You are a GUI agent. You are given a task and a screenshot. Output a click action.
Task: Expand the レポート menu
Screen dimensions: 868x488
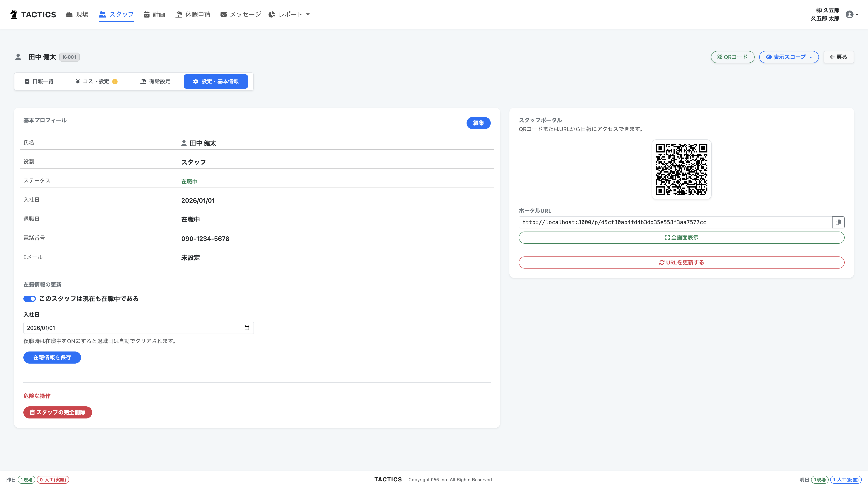(x=289, y=14)
